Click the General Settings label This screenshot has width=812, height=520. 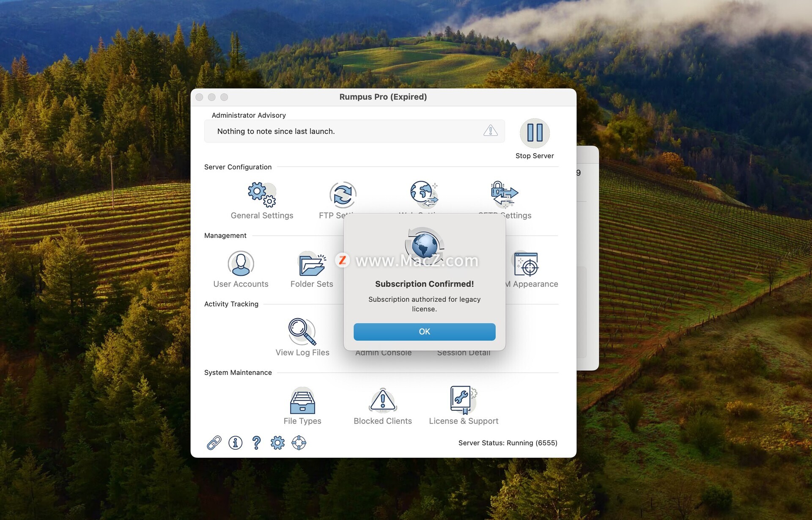[262, 215]
